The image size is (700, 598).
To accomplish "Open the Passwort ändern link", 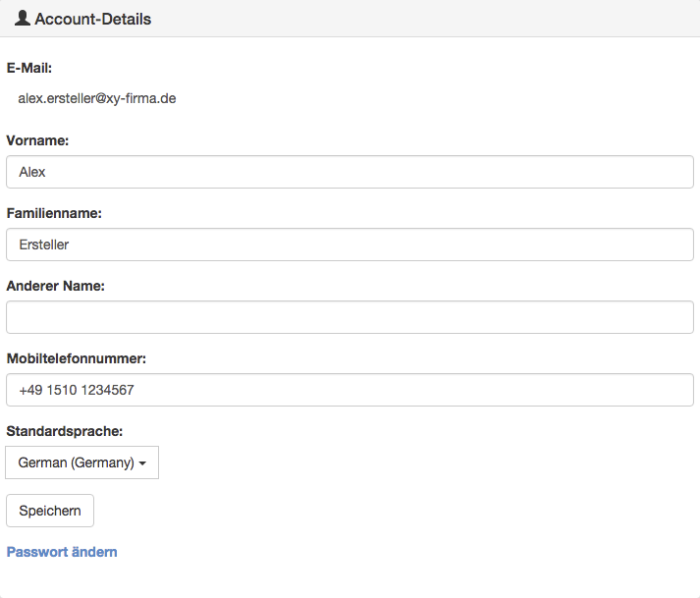I will [x=62, y=552].
